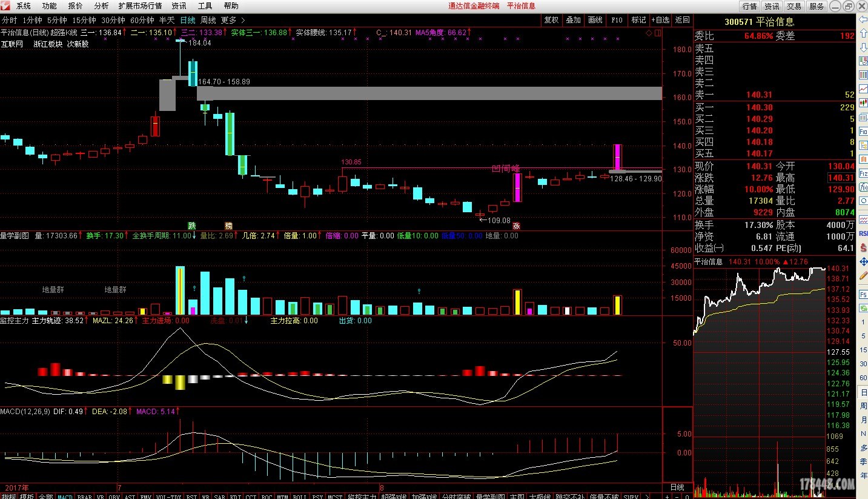Screen dimensions: 868x499
Task: Click the 服务 button at top right
Action: click(816, 6)
